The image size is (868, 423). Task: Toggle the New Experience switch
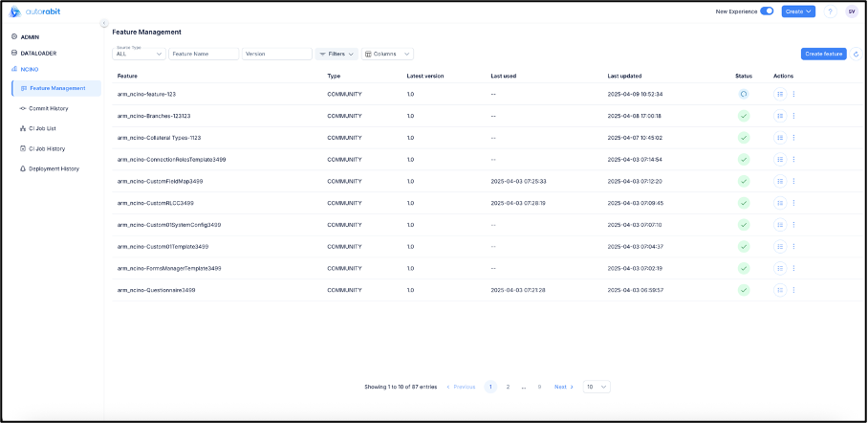(767, 11)
